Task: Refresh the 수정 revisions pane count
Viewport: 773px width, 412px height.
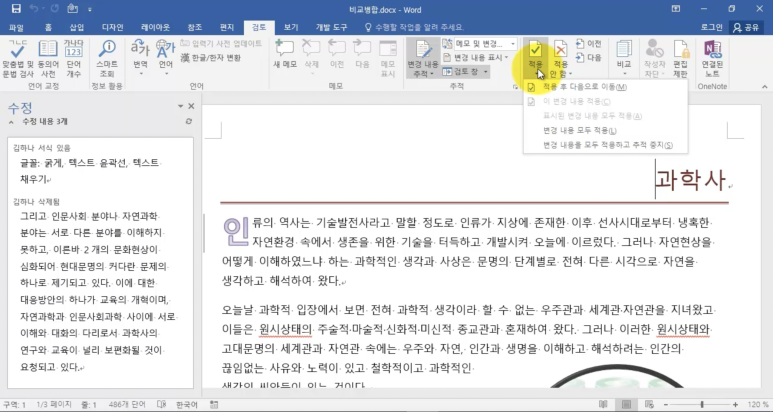Action: 189,121
